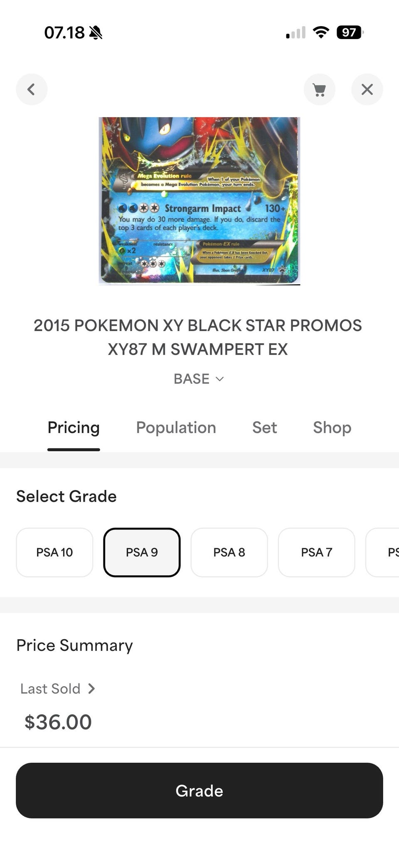Image resolution: width=399 pixels, height=868 pixels.
Task: Tap the $36.00 last sold price
Action: coord(58,722)
